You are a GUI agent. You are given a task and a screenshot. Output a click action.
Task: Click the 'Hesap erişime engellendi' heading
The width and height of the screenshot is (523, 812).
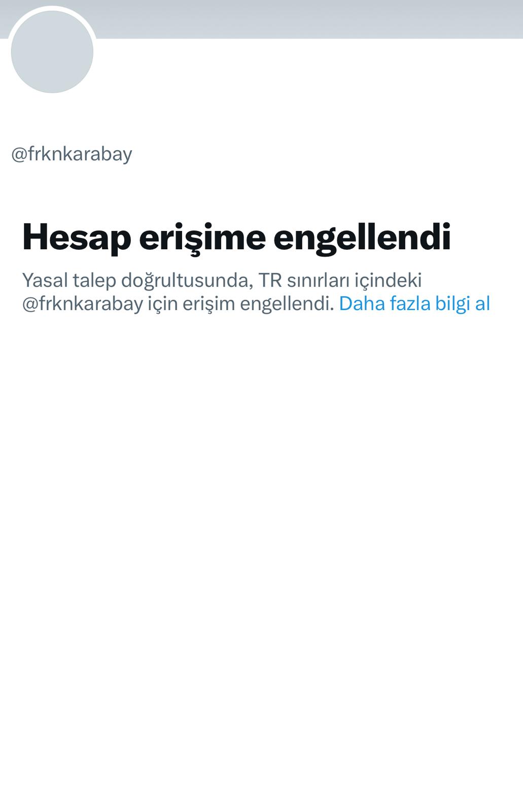(236, 237)
